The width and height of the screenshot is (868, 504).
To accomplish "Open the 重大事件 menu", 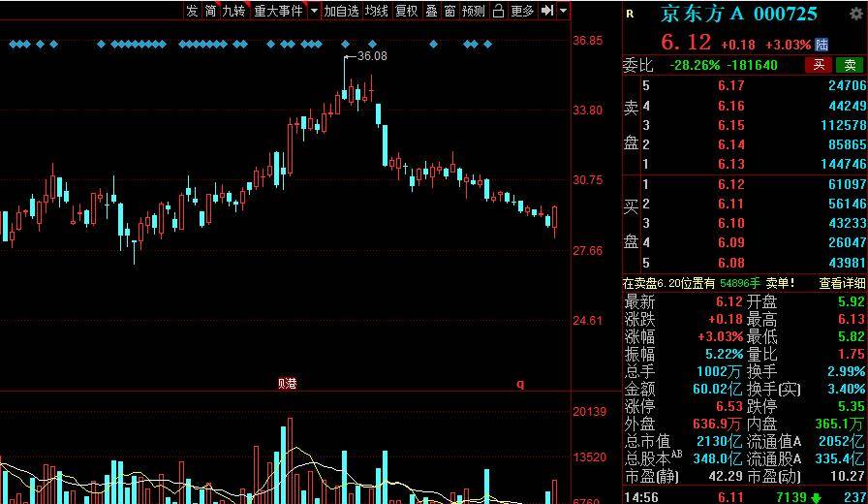I will click(278, 11).
